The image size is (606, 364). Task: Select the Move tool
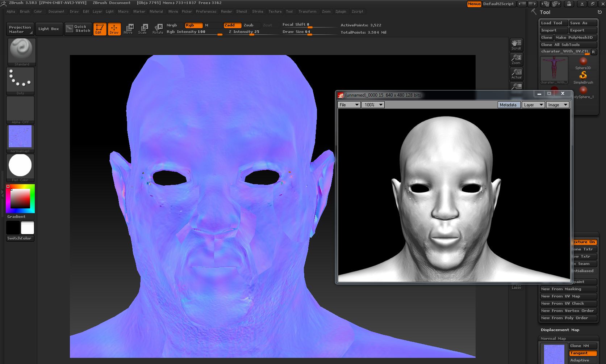pos(128,29)
